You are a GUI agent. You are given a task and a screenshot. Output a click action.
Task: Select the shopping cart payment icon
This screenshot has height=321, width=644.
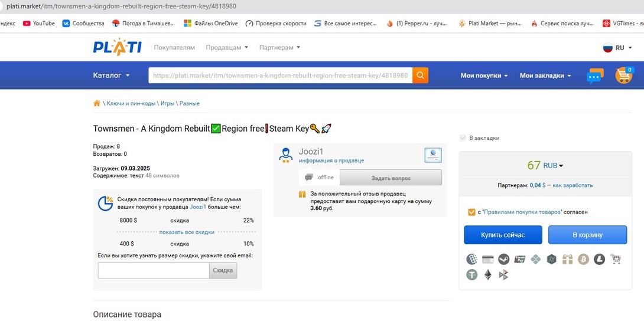click(x=615, y=259)
